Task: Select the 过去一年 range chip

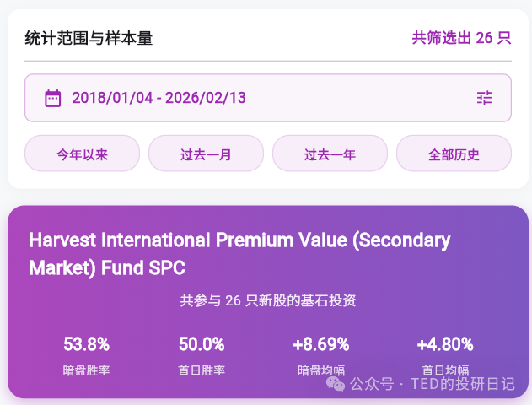Action: [x=330, y=154]
